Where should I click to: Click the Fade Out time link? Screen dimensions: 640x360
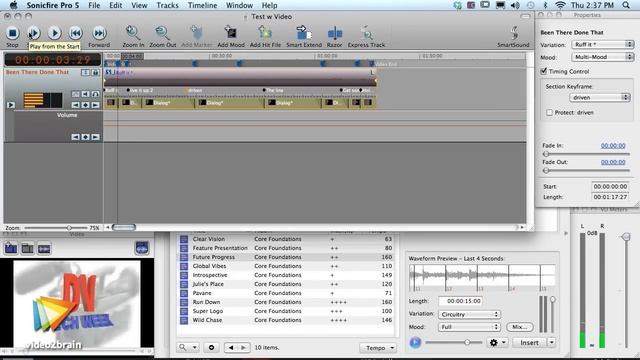pyautogui.click(x=613, y=162)
